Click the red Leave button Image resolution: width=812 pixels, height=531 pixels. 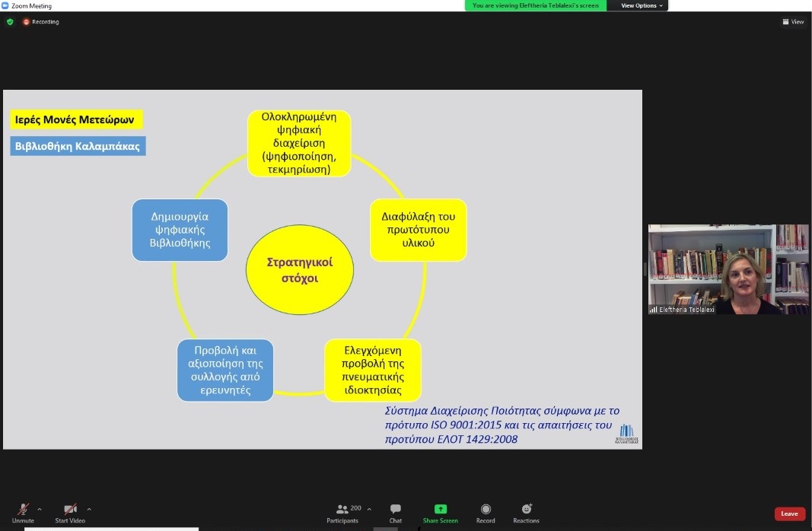(x=789, y=514)
